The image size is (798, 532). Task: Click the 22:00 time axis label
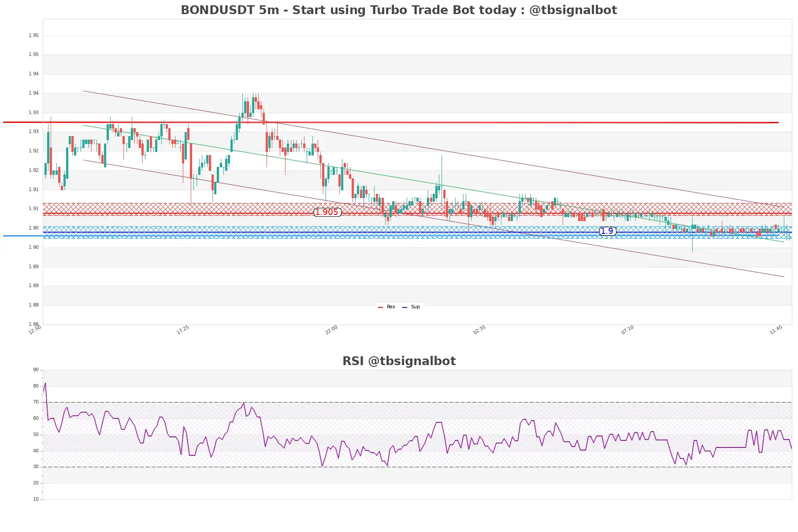(x=331, y=330)
